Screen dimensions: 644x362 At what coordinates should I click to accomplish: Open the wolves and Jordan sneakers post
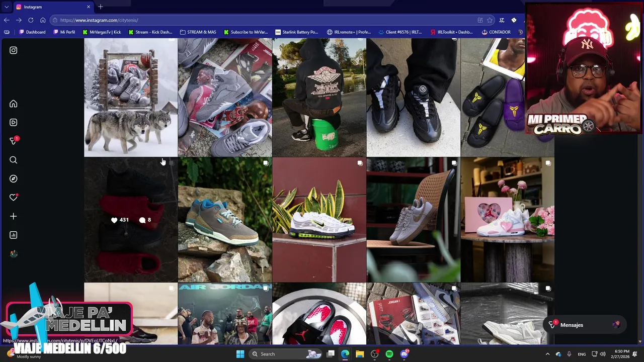click(131, 98)
